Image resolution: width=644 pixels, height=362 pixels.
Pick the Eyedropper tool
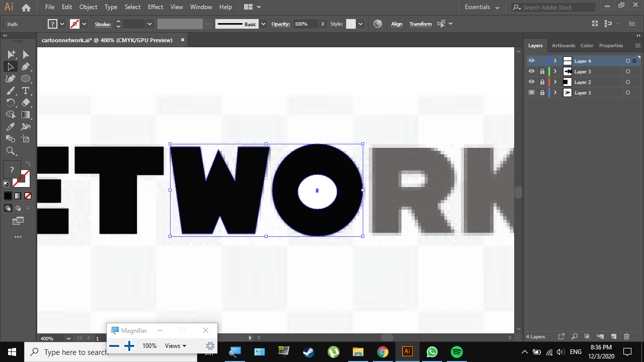pos(11,127)
